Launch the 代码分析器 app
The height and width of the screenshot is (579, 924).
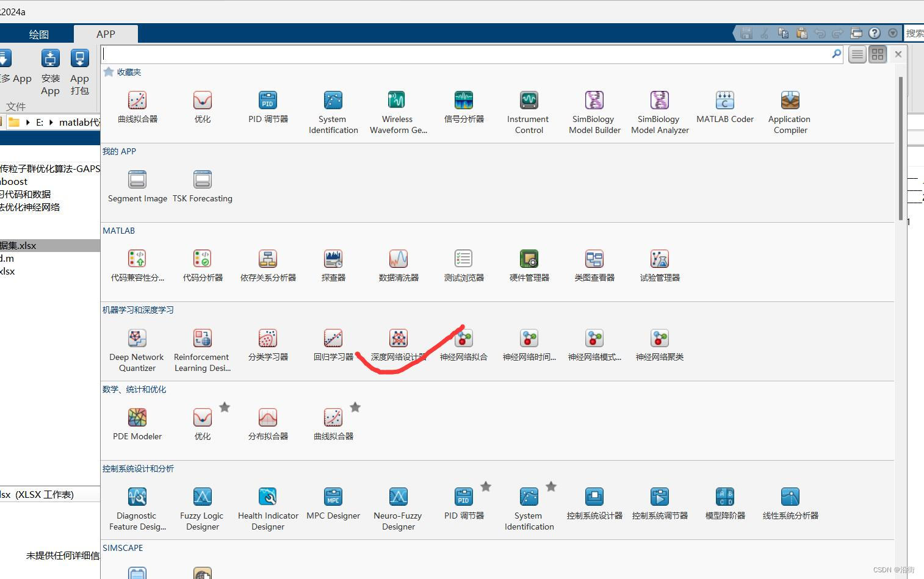(203, 265)
